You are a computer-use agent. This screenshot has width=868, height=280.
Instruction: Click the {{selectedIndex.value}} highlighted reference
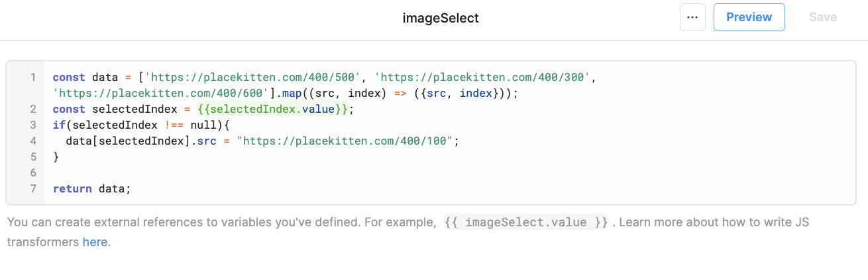click(272, 109)
